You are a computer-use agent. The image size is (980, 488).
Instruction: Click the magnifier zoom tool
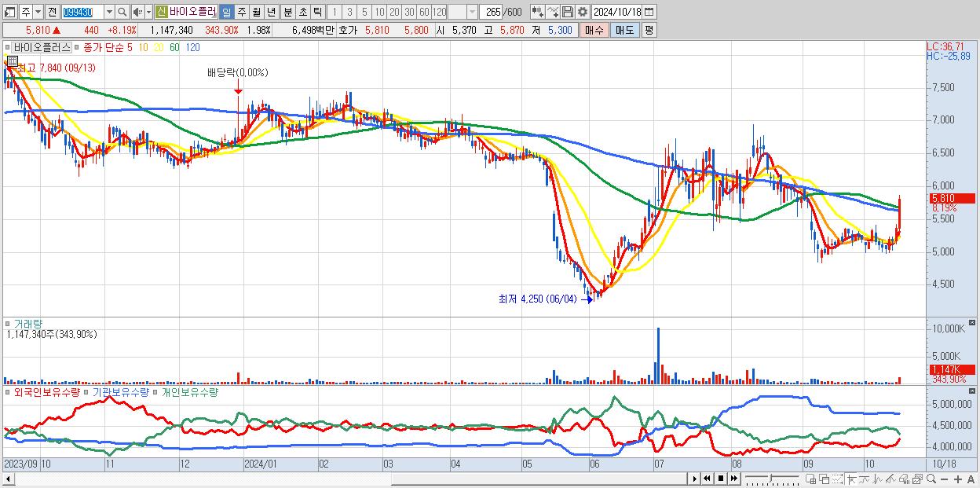pos(931,479)
